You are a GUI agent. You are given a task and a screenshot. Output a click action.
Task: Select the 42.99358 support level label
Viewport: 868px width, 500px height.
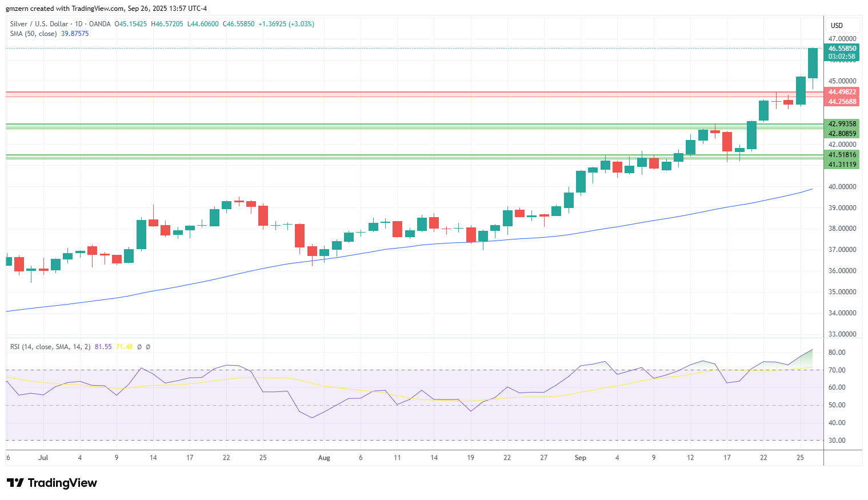pos(842,124)
